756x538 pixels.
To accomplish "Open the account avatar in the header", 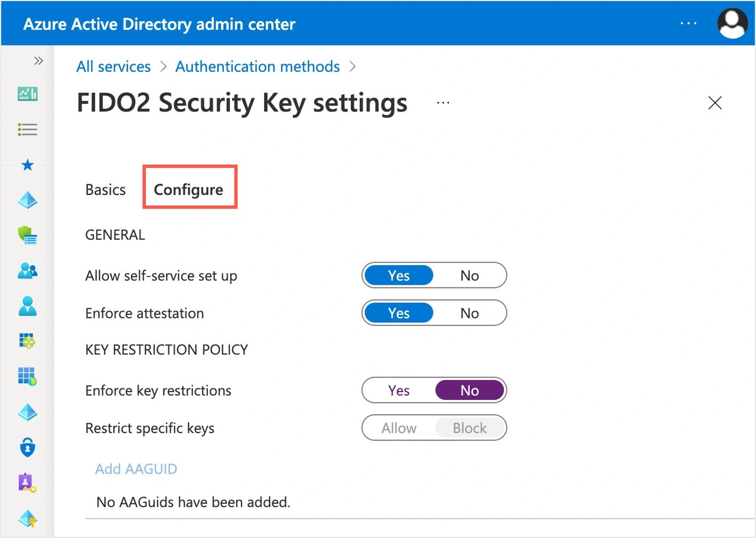I will click(732, 24).
